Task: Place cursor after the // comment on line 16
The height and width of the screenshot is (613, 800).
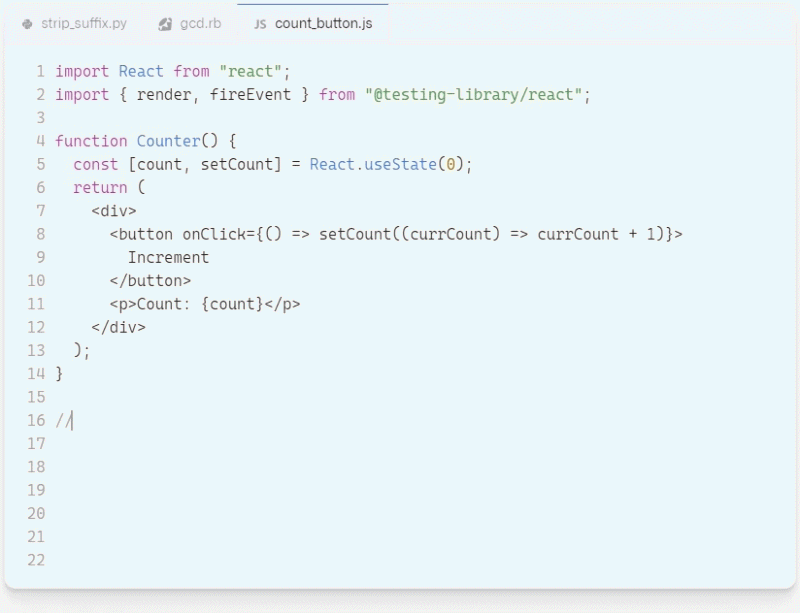Action: tap(73, 421)
